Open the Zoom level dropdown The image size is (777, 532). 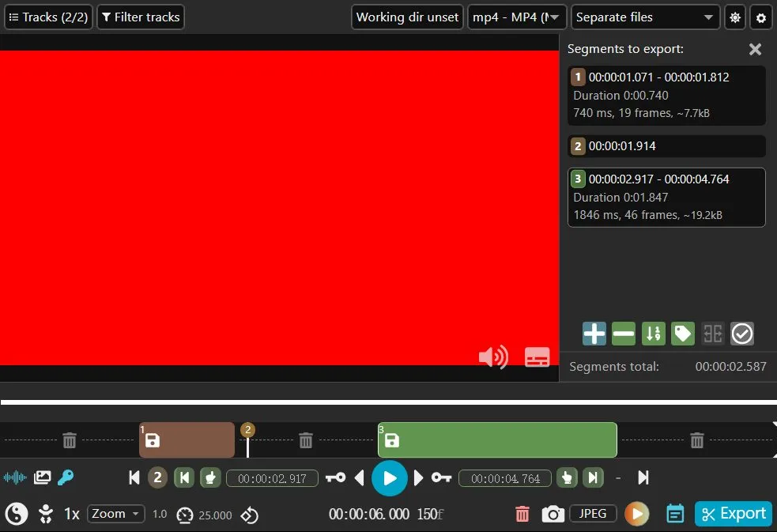pyautogui.click(x=116, y=514)
